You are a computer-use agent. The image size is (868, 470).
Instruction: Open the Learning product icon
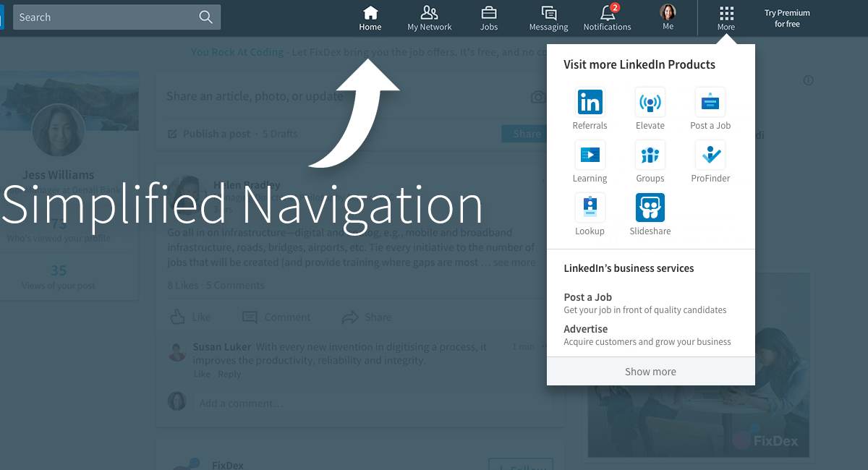(x=590, y=162)
